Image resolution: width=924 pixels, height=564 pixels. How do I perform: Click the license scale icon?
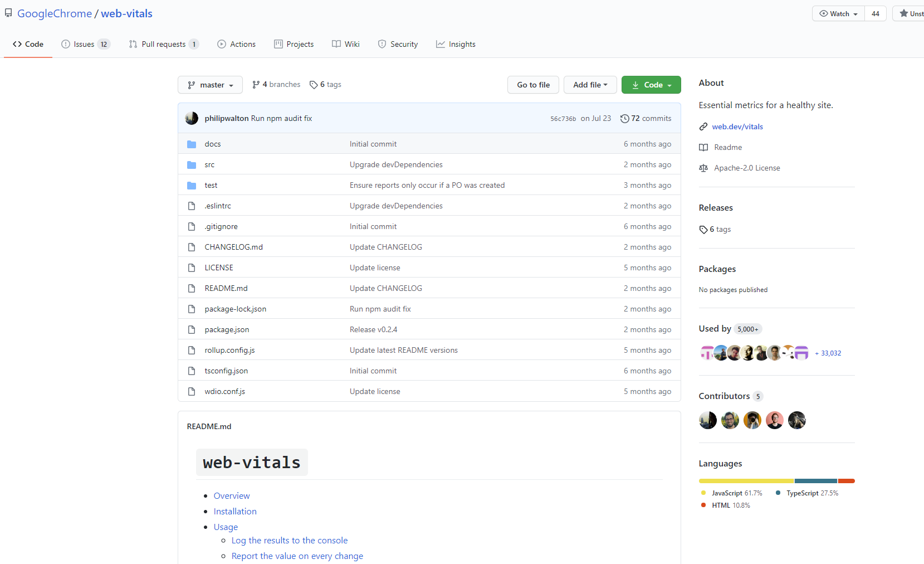coord(703,168)
